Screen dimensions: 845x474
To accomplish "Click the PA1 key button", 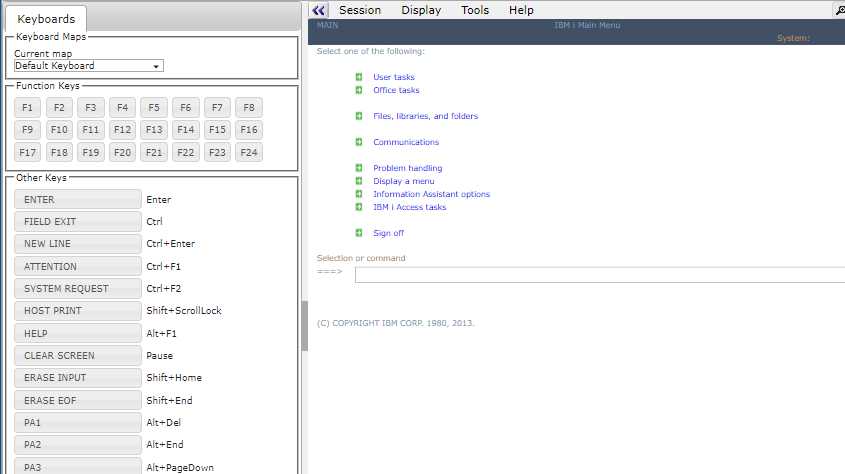I will (78, 423).
